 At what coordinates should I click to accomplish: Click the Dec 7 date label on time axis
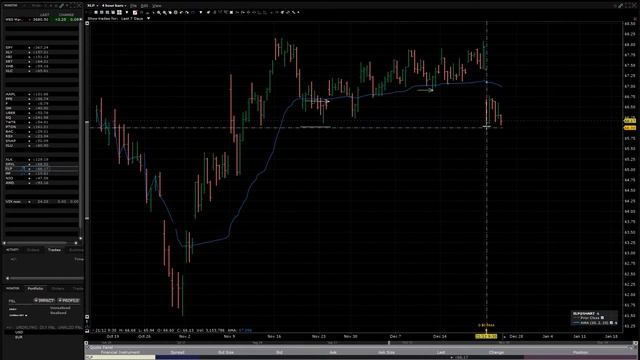click(x=395, y=336)
